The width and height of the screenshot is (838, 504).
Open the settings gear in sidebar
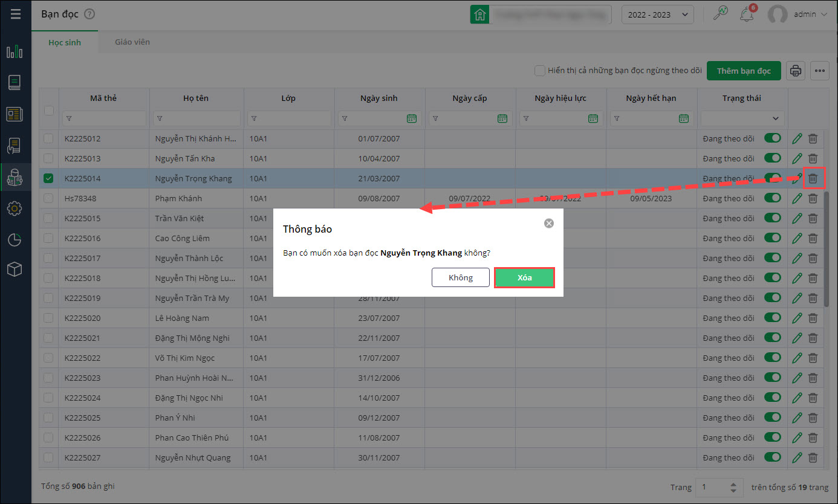15,208
